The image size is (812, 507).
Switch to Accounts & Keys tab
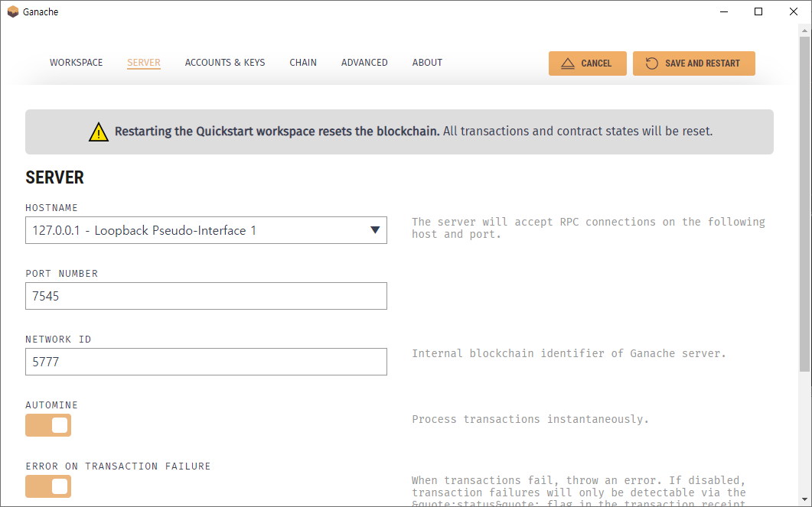225,63
